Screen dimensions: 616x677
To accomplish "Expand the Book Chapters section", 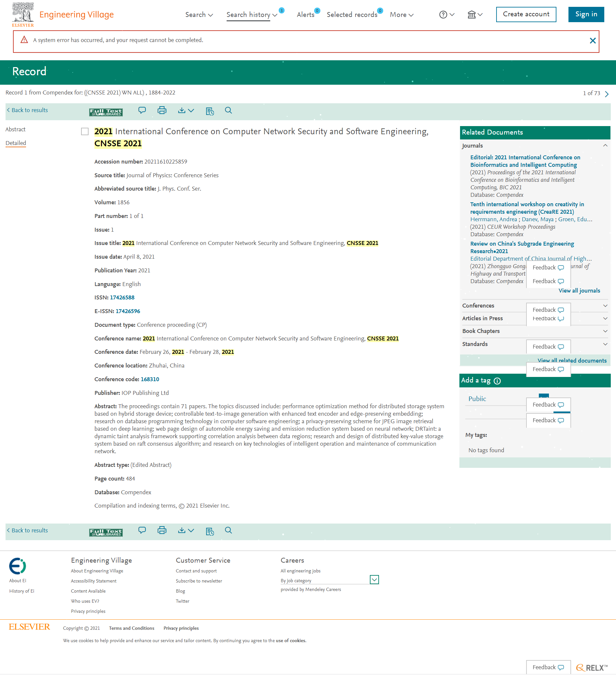I will point(605,331).
